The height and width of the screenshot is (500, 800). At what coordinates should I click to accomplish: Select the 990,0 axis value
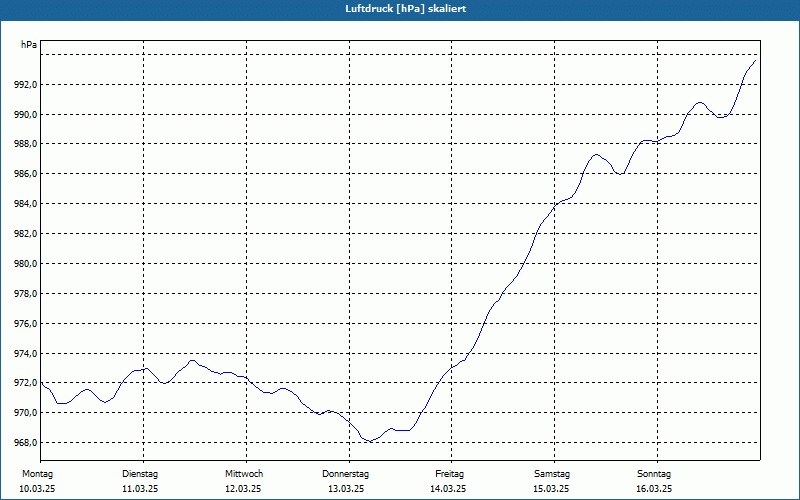[x=25, y=115]
